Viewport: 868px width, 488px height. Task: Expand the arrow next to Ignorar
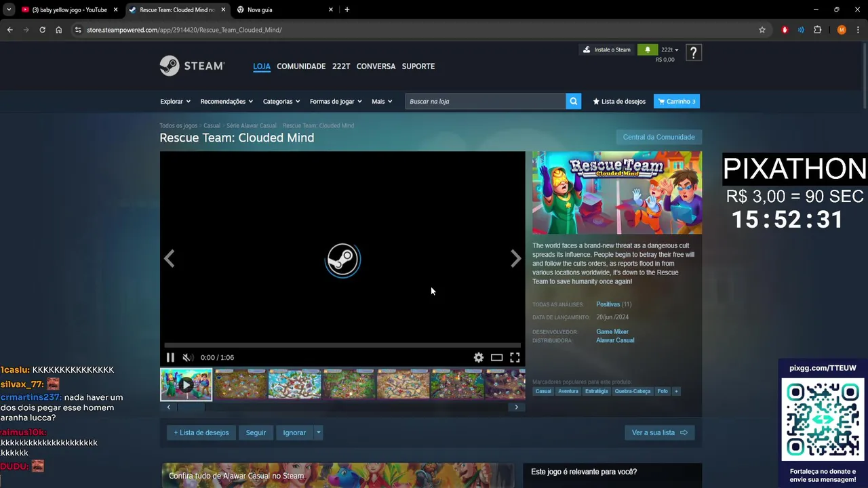click(318, 432)
